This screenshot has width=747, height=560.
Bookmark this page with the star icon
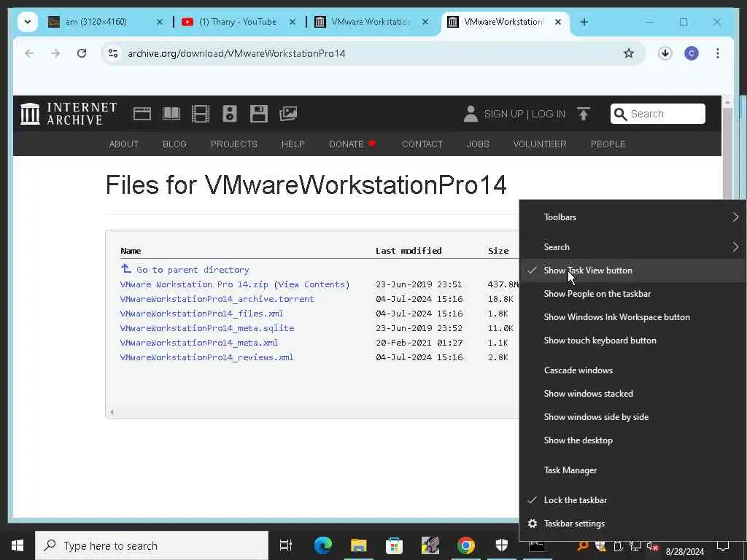[629, 53]
